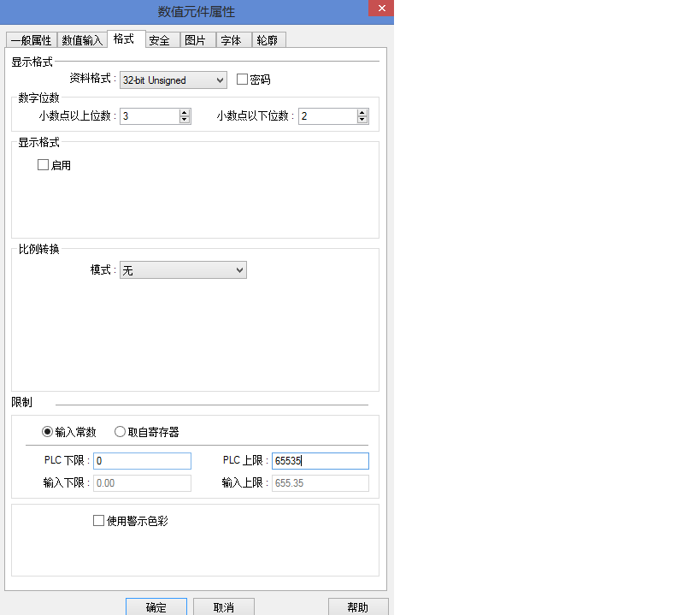Click the PLC 下限 input field
The image size is (700, 615).
(x=142, y=461)
